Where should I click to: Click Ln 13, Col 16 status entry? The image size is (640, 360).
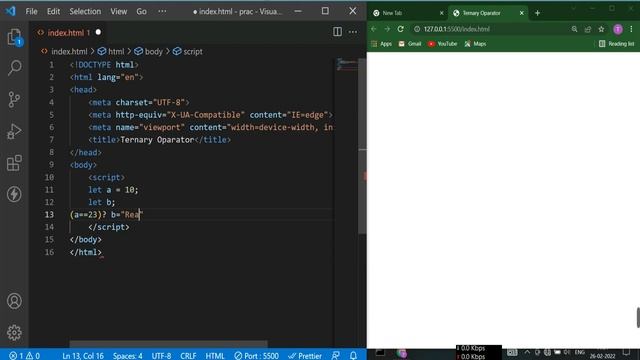pos(83,356)
